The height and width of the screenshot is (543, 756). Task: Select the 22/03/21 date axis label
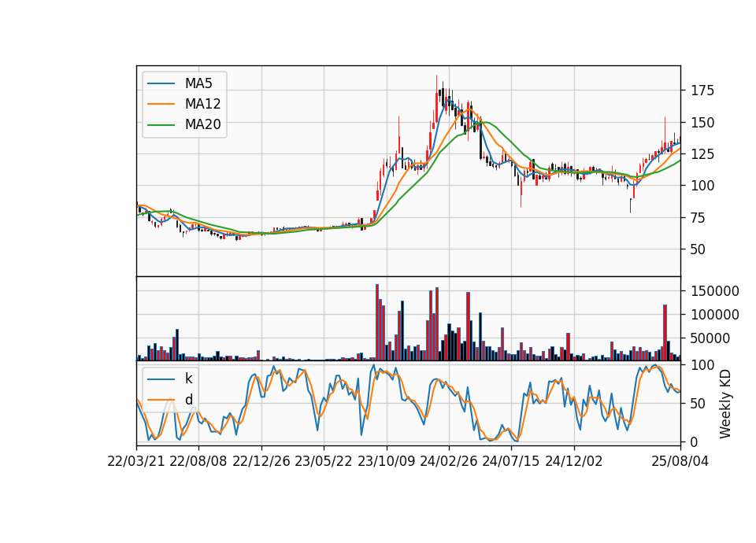tap(136, 462)
